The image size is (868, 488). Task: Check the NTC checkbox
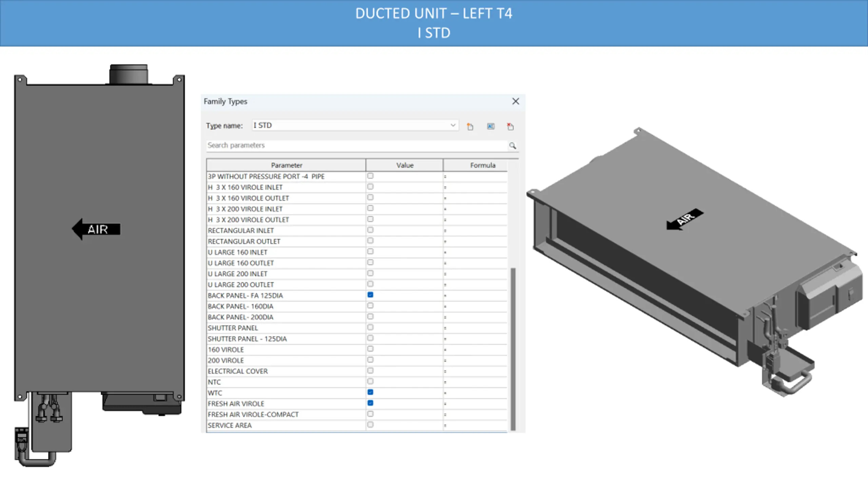[x=370, y=381]
